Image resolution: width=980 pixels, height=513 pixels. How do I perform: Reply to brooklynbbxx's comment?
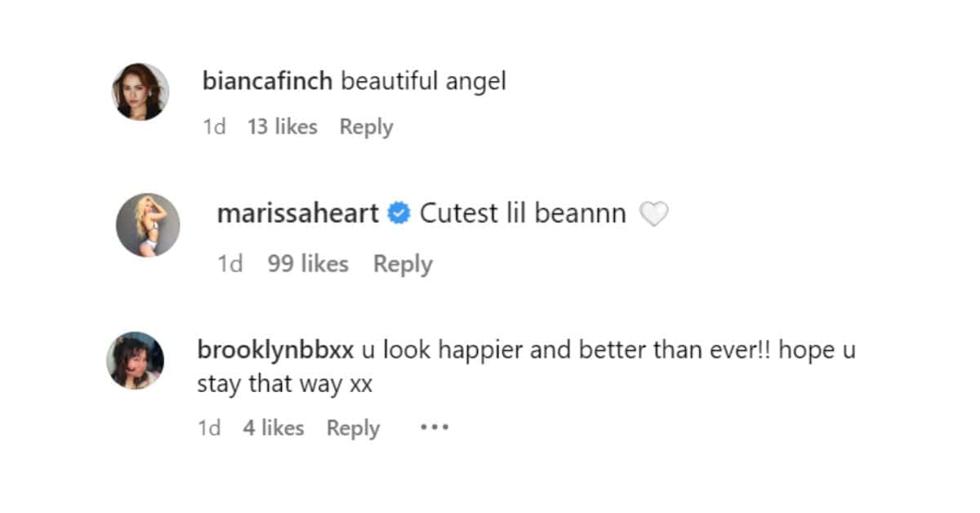point(352,427)
